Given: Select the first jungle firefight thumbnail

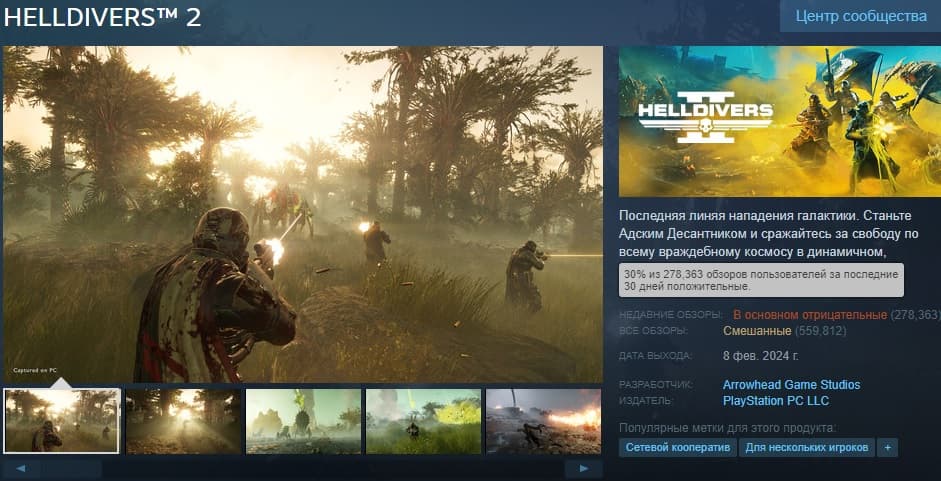Looking at the screenshot, I should click(x=62, y=421).
